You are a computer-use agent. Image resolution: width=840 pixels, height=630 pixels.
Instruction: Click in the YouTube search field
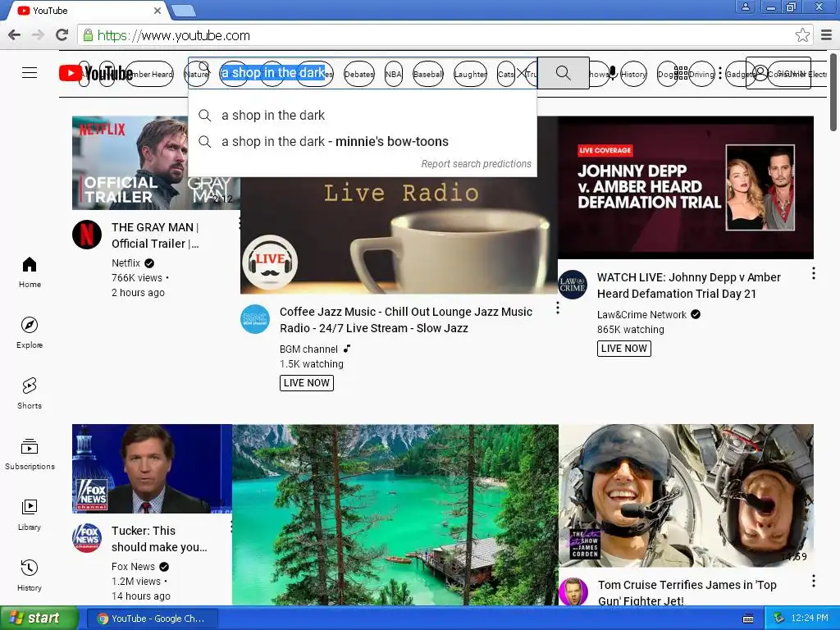(363, 73)
